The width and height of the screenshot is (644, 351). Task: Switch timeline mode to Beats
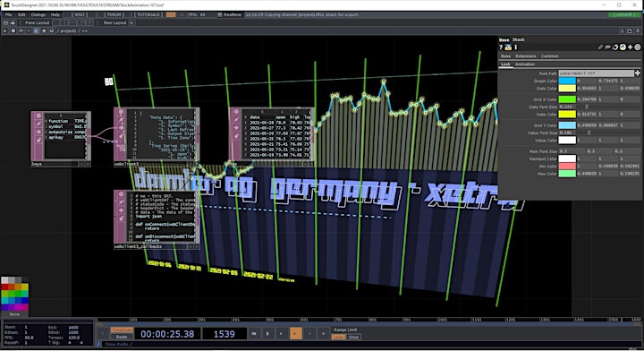pos(122,337)
